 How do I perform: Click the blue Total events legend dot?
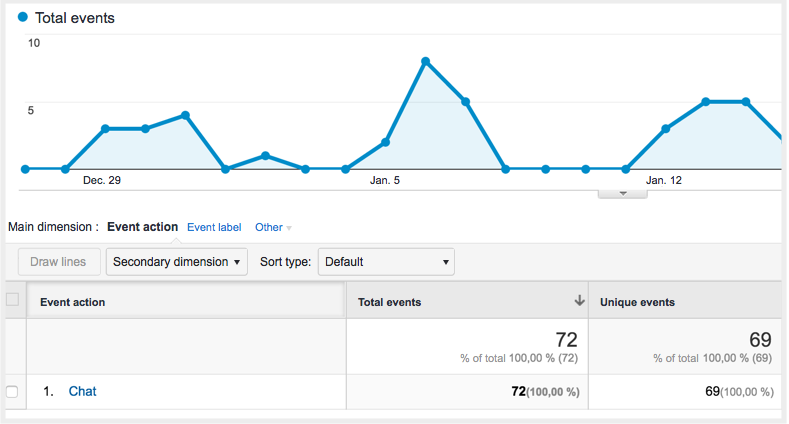point(22,18)
